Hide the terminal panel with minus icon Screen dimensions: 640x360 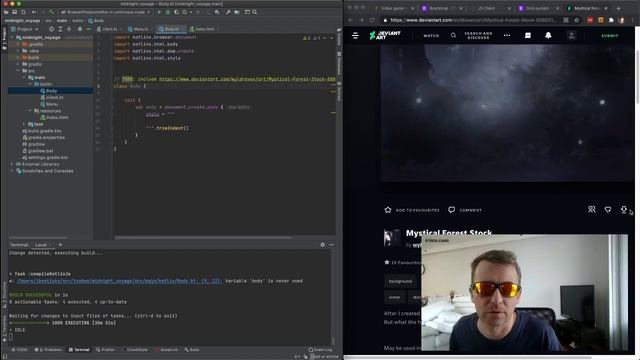331,244
